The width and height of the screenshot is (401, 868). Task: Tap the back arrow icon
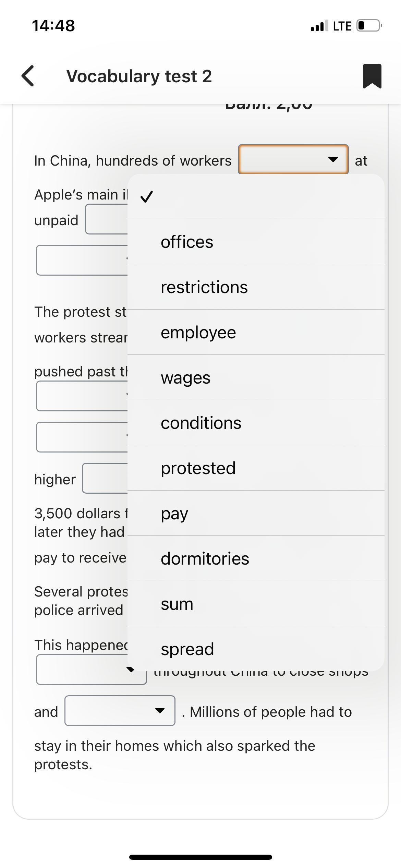[28, 76]
